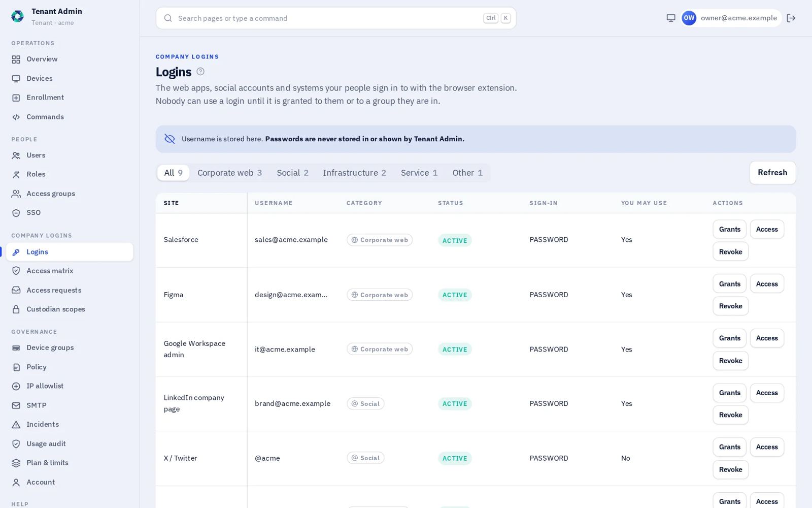Click the Overview grid icon in sidebar
812x508 pixels.
[x=16, y=59]
